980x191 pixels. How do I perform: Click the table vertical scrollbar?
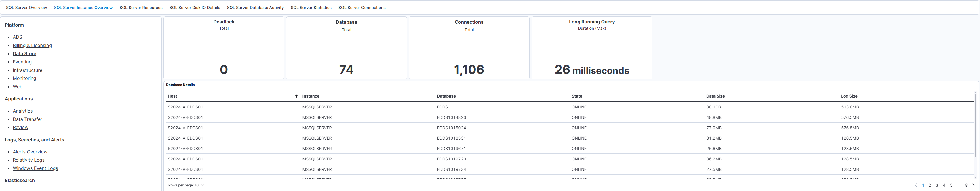tap(975, 126)
